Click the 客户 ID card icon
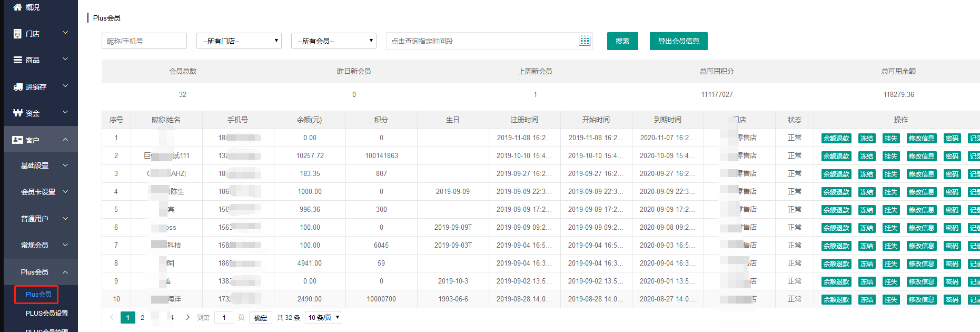This screenshot has height=332, width=980. tap(17, 140)
